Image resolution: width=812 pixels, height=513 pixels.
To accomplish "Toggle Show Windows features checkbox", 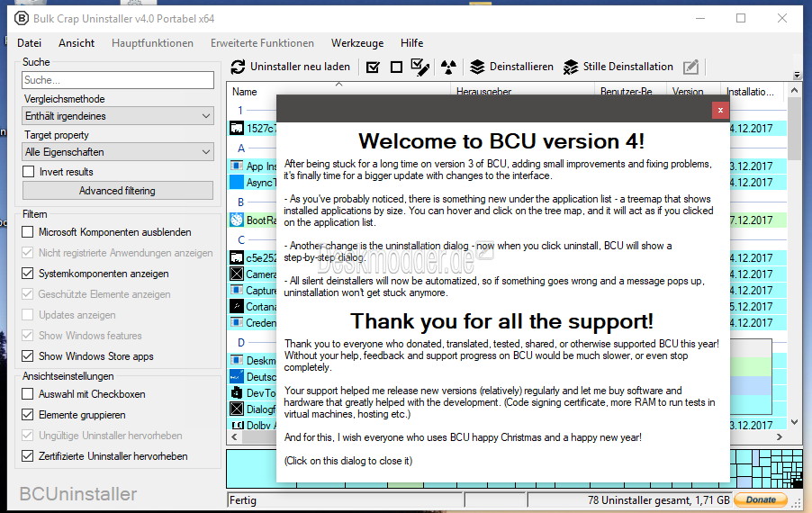I will 27,336.
